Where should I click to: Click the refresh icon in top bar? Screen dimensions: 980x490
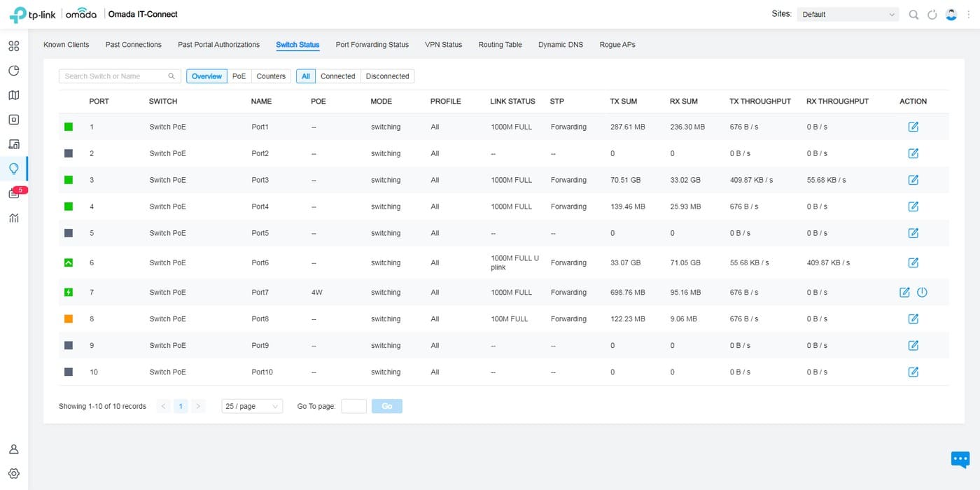click(x=932, y=15)
